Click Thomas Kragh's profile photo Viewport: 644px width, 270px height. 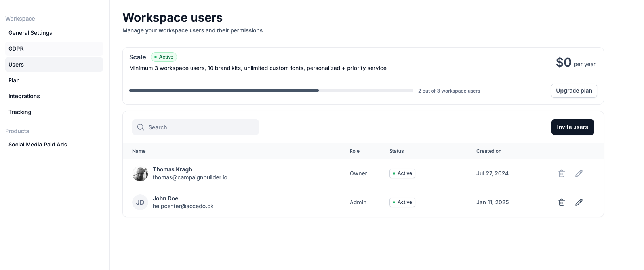tap(140, 174)
